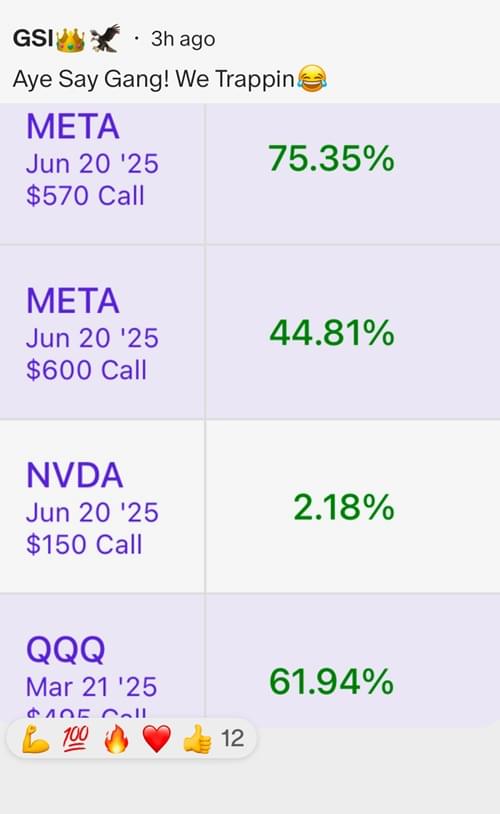Click the 44.81% gain value

(x=332, y=333)
